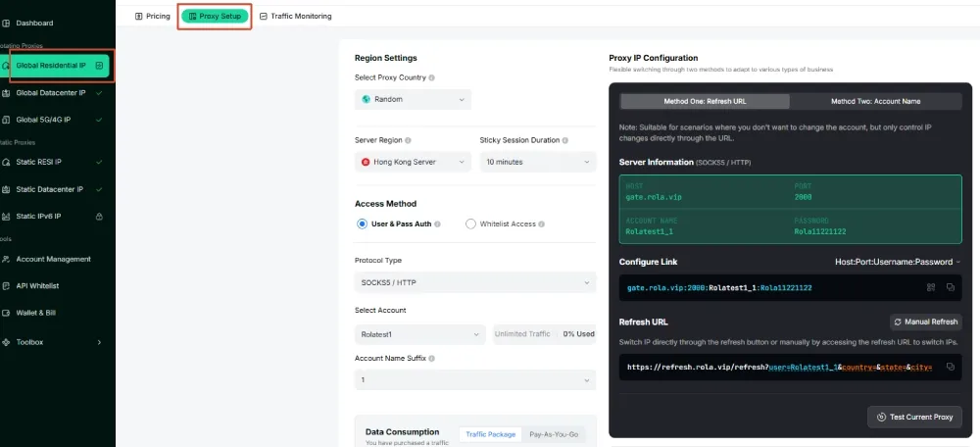Viewport: 980px width, 447px height.
Task: Click info icon beside Whitelist Access
Action: (x=541, y=223)
